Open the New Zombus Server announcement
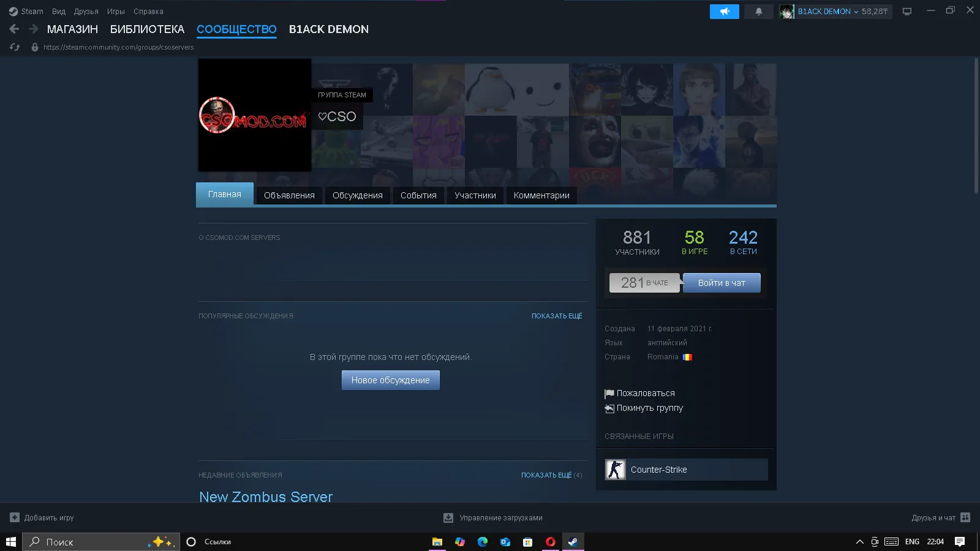 point(266,497)
